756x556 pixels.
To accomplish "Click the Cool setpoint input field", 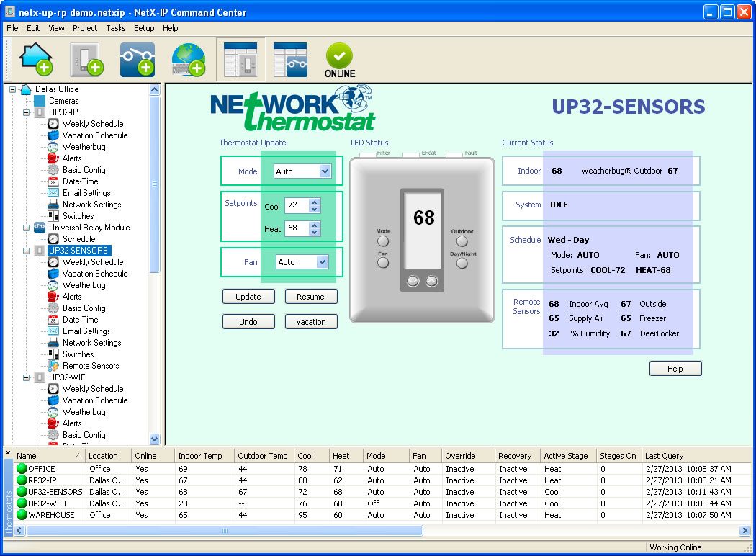I will [x=297, y=205].
